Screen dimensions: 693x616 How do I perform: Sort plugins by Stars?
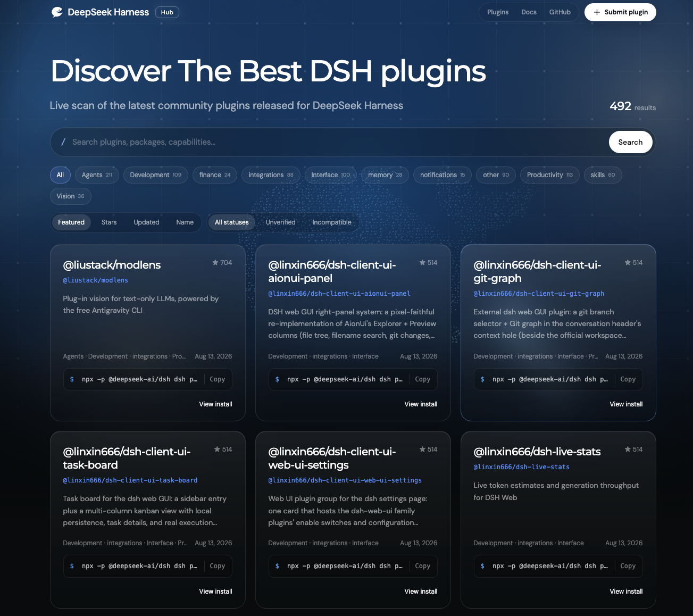109,222
